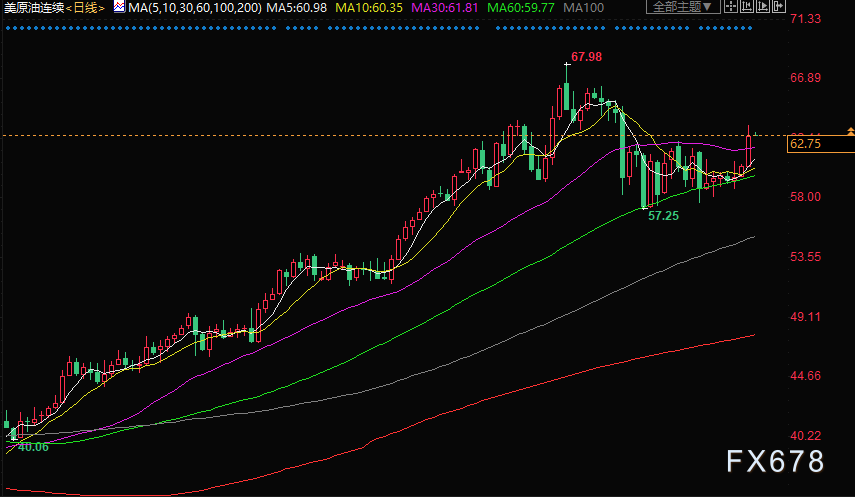
Task: Change the 日线 period selector
Action: click(x=87, y=7)
